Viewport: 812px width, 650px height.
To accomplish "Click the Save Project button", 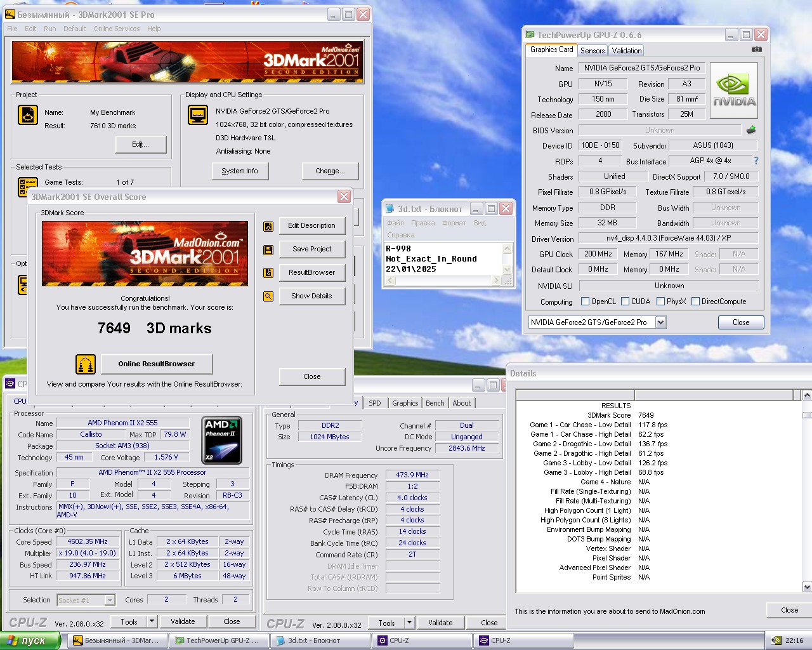I will pyautogui.click(x=311, y=249).
